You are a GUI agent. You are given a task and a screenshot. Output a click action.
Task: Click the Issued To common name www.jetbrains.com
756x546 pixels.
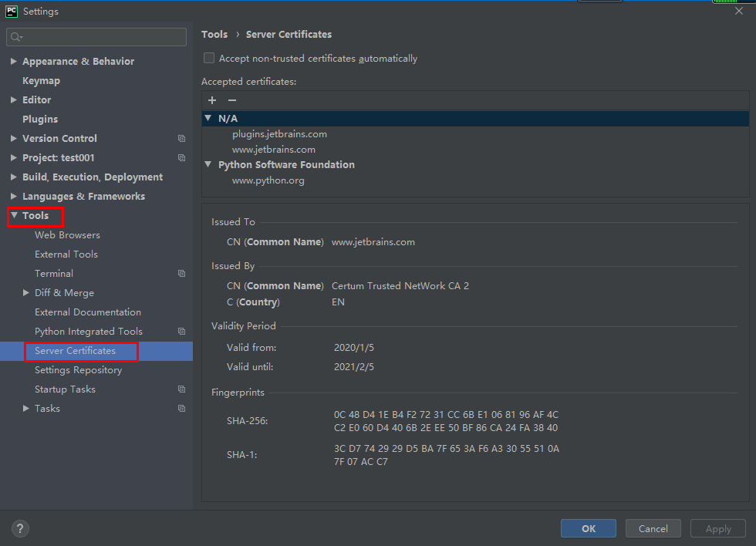[x=373, y=242]
